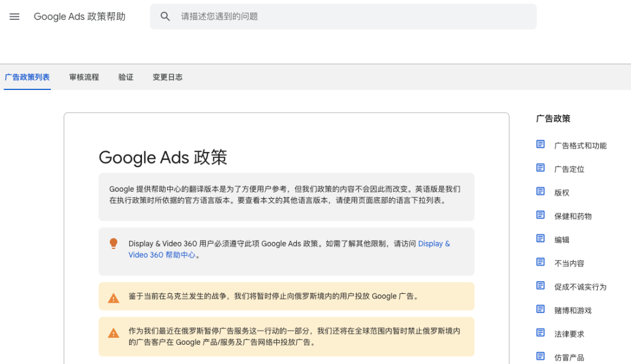Click the document icon beside 法律要求
631x364 pixels.
point(540,332)
